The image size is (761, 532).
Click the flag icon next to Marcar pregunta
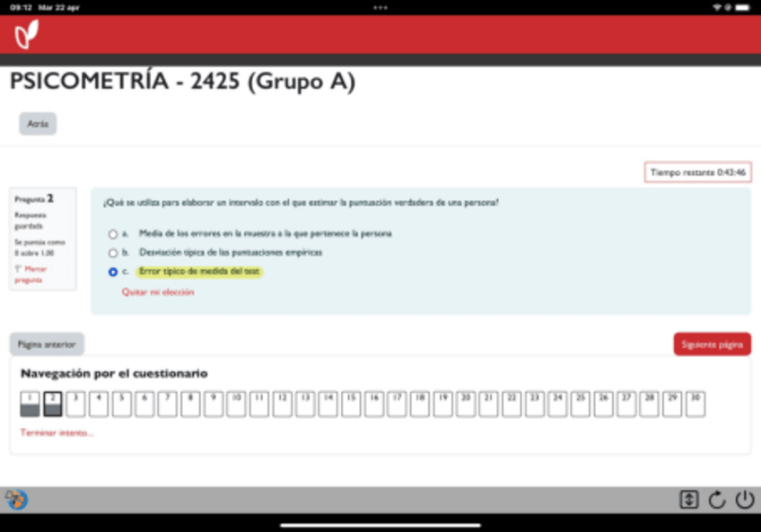click(19, 268)
